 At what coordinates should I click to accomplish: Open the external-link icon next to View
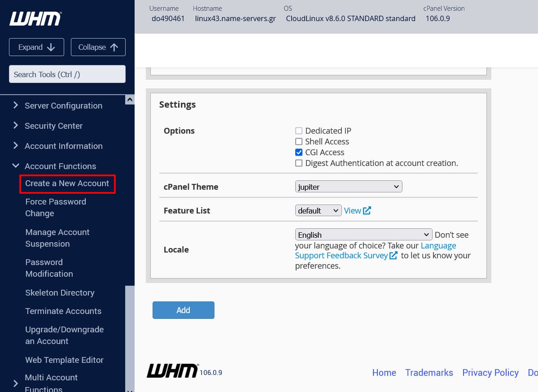tap(367, 210)
